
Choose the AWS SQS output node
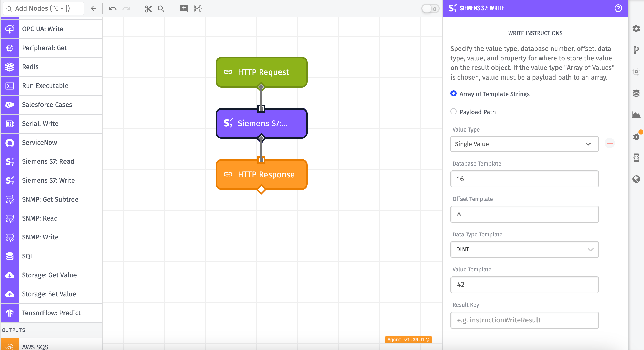51,344
